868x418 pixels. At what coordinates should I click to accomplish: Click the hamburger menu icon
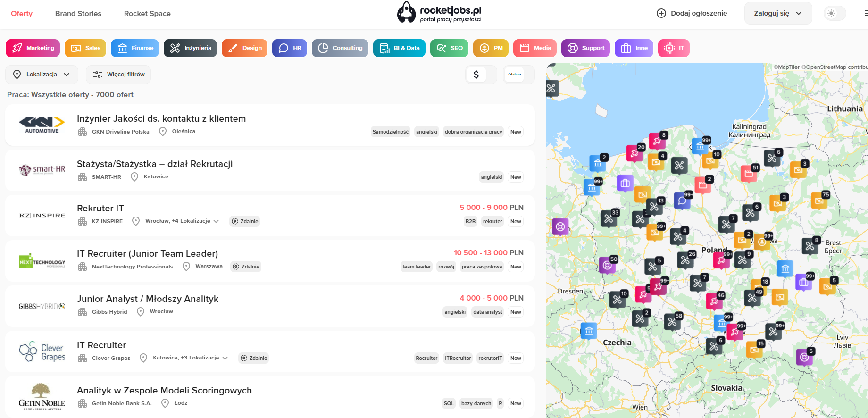[x=865, y=13]
